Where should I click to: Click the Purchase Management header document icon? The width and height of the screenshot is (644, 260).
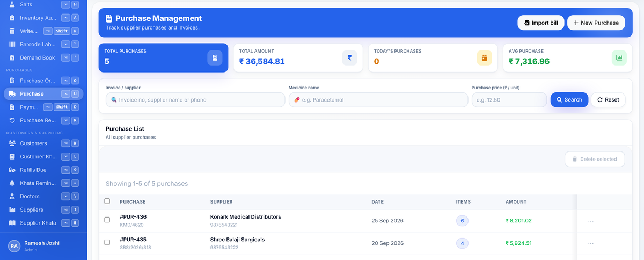pyautogui.click(x=109, y=18)
